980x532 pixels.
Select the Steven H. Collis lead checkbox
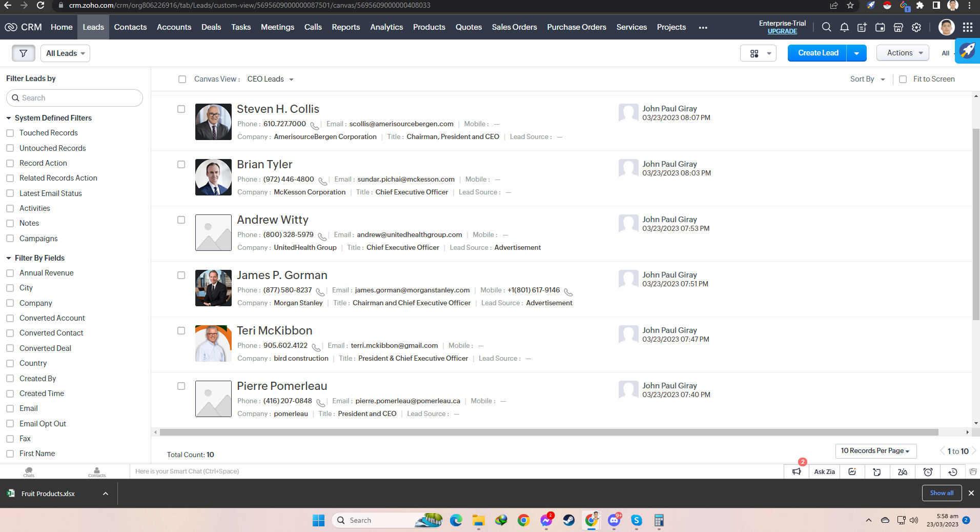click(181, 109)
